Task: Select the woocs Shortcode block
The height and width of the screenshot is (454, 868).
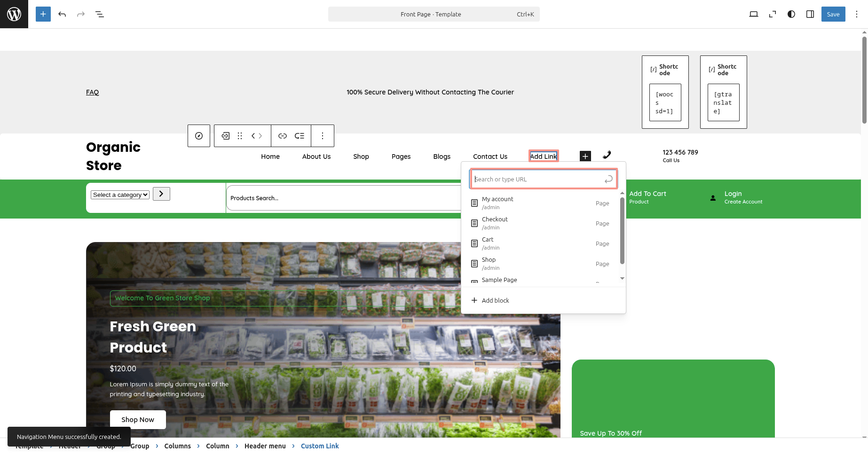Action: tap(665, 92)
